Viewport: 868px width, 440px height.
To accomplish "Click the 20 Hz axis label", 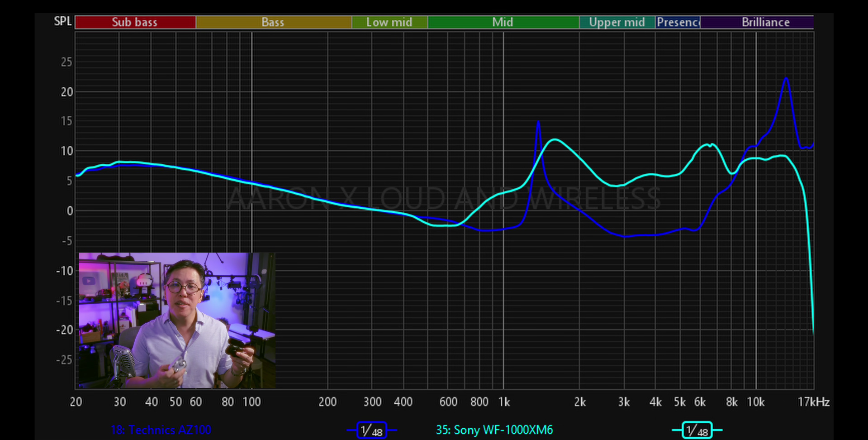I will pos(76,402).
